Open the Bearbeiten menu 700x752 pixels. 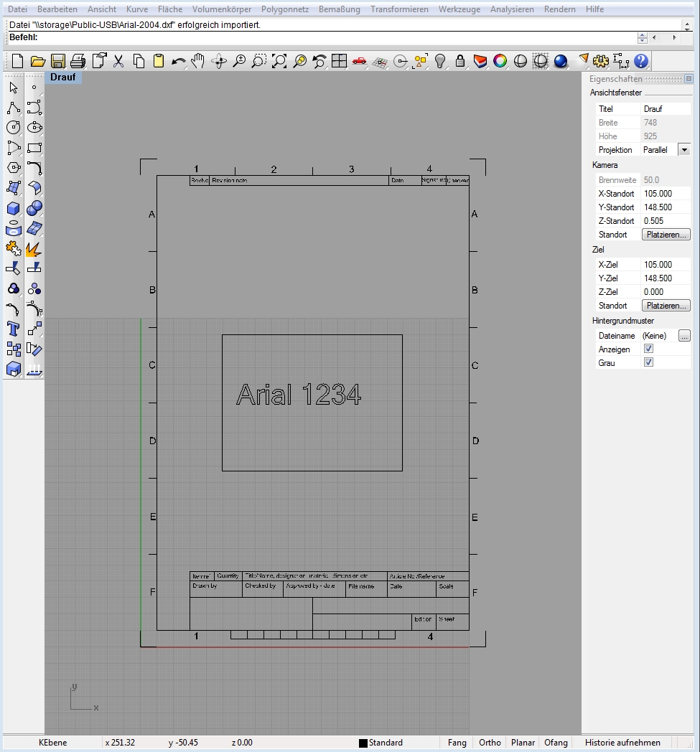[57, 9]
